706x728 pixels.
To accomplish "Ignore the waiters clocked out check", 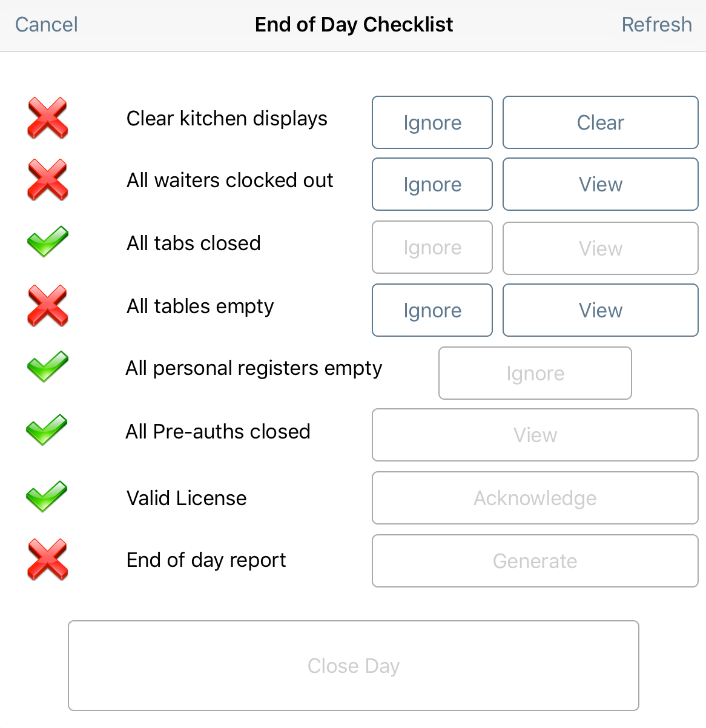I will click(x=432, y=184).
